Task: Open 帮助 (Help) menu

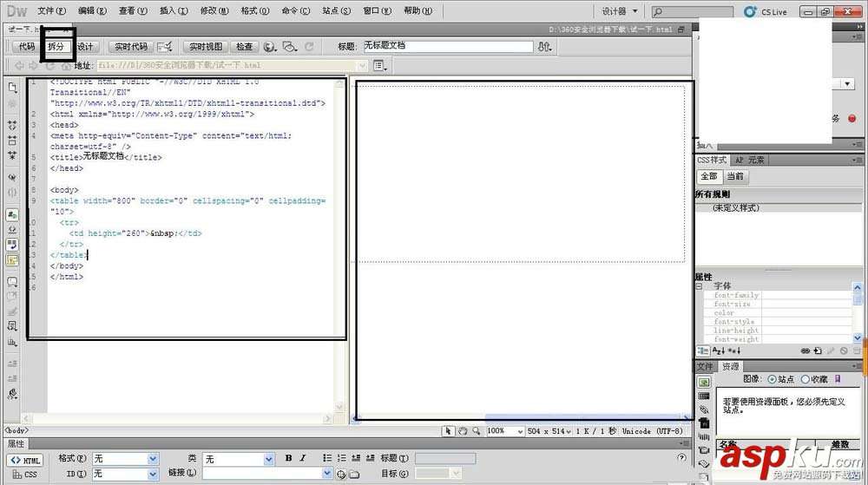Action: [418, 10]
